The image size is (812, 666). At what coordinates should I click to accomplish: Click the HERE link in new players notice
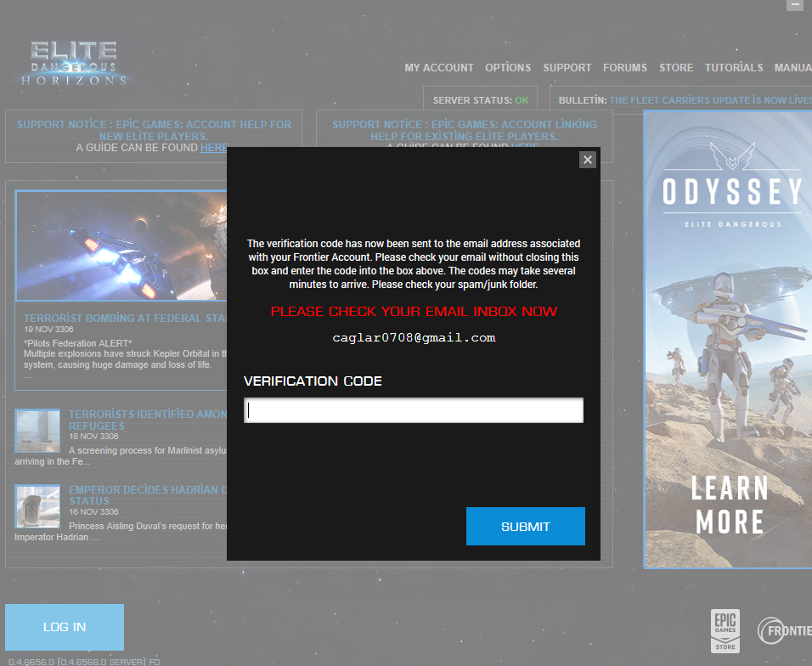point(214,148)
